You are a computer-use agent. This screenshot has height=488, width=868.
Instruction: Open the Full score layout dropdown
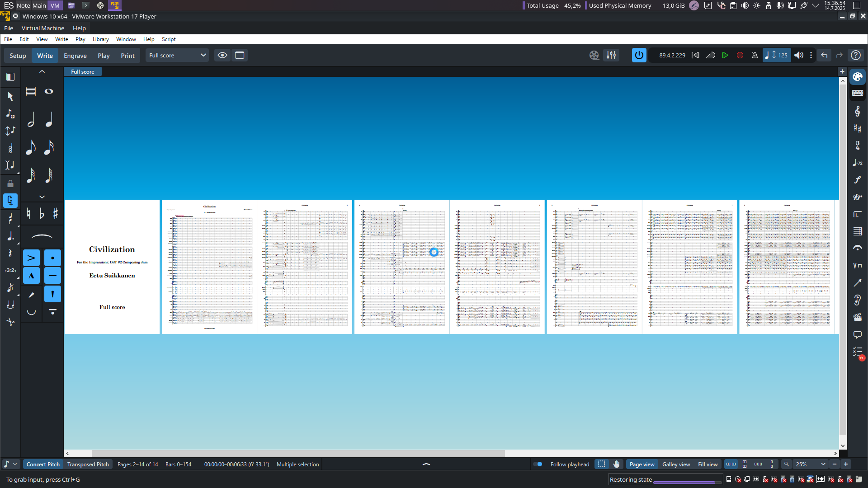177,55
